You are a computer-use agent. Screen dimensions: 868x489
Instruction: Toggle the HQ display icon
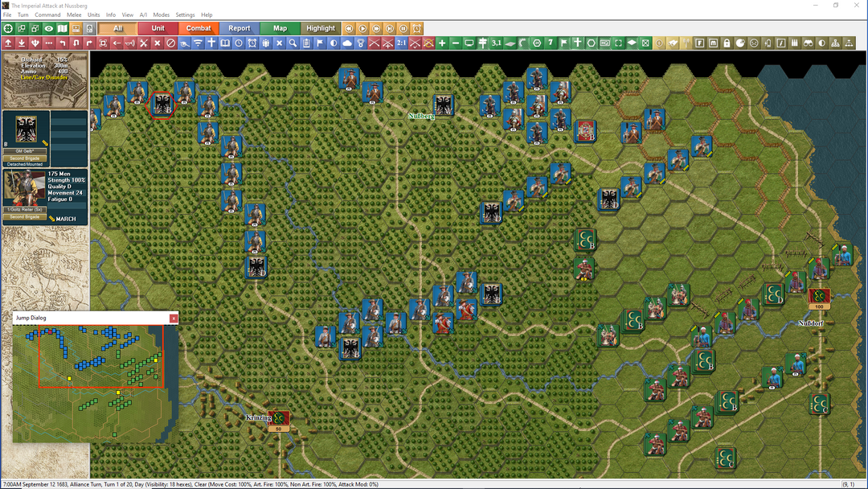coord(605,43)
